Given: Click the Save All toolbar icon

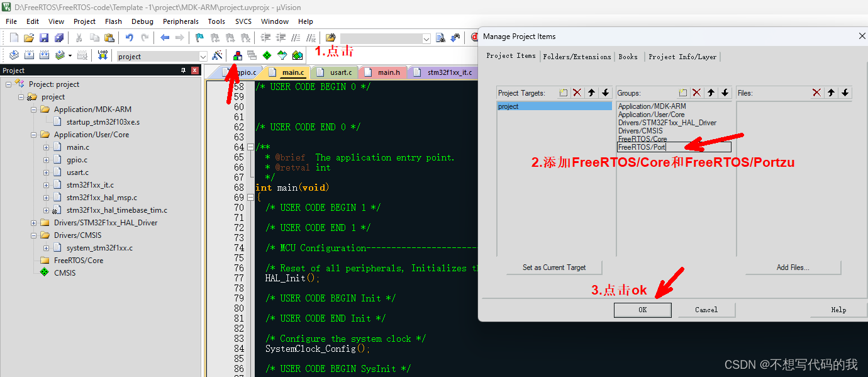Looking at the screenshot, I should click(x=59, y=38).
